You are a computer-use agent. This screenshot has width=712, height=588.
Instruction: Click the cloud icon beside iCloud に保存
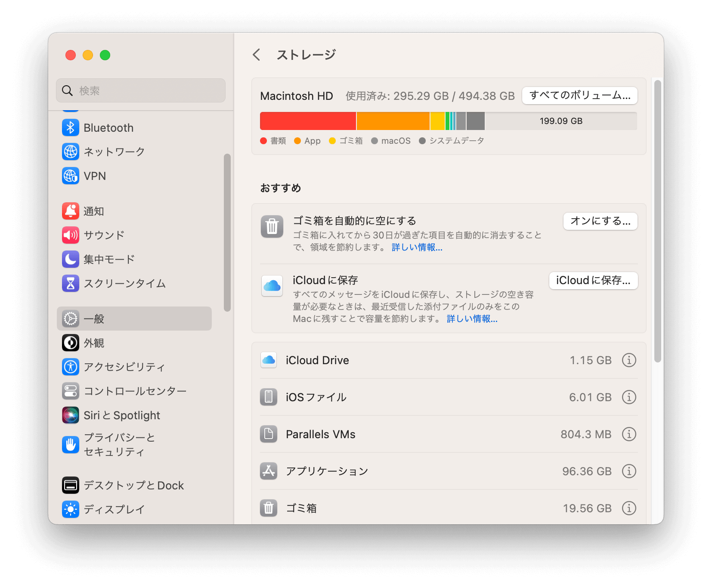pos(272,286)
